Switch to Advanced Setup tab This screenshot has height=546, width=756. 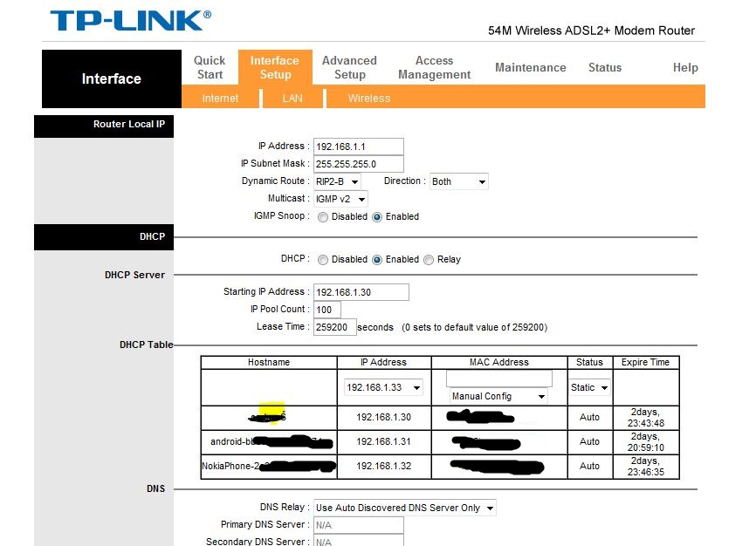coord(349,67)
